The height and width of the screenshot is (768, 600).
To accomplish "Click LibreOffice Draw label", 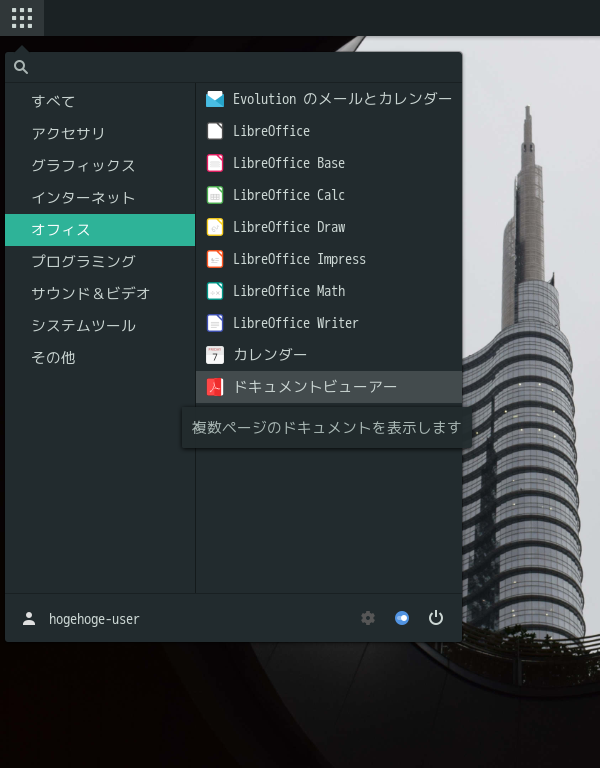I will 289,227.
